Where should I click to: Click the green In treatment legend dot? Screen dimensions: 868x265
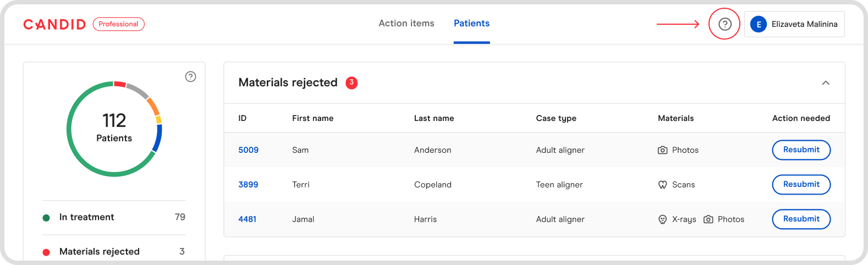(46, 218)
